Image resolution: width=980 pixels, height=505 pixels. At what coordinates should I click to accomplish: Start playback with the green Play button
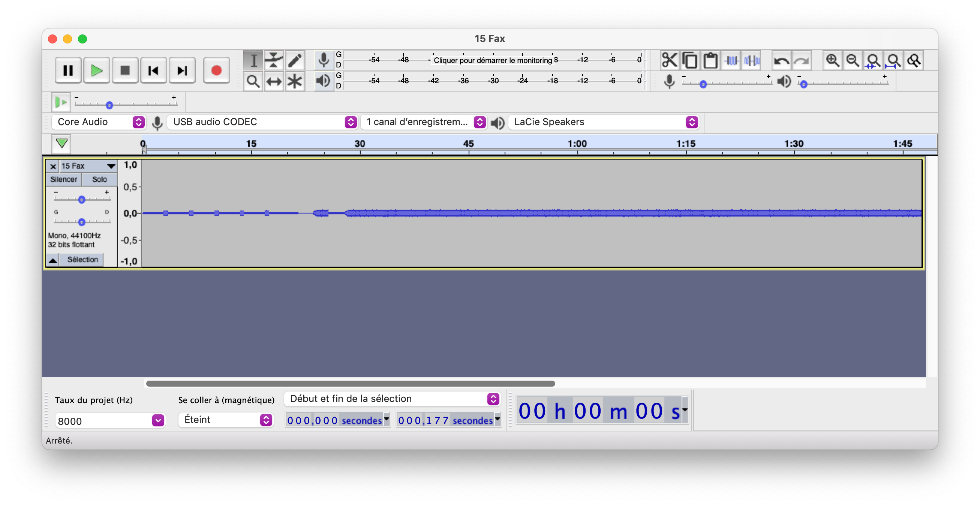click(x=97, y=70)
